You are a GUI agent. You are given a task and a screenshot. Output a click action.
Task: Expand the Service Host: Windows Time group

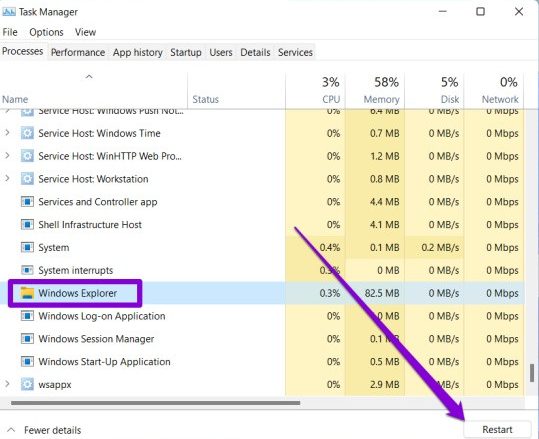coord(7,133)
